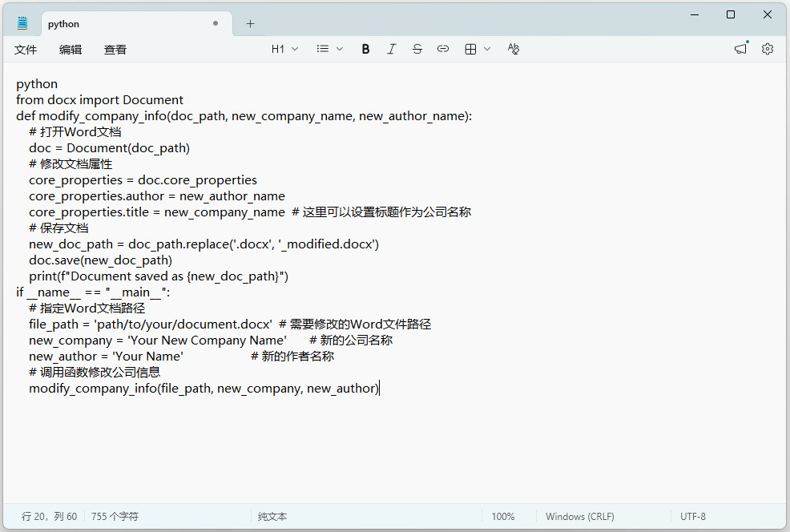Screen dimensions: 790x532
Task: Toggle bold formatting button
Action: (366, 49)
